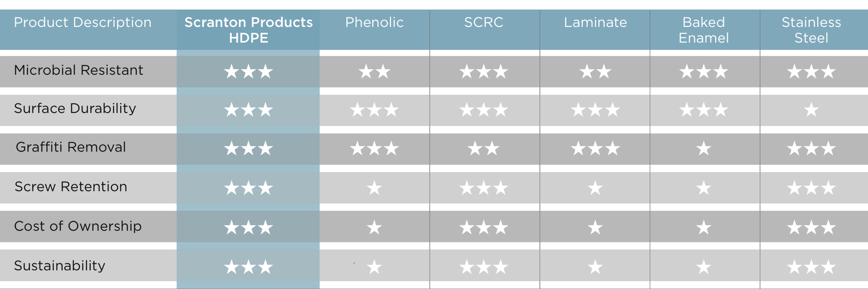The image size is (868, 289).
Task: Click the two-star rating for Phenolic Microbial Resistant
Action: click(x=374, y=71)
